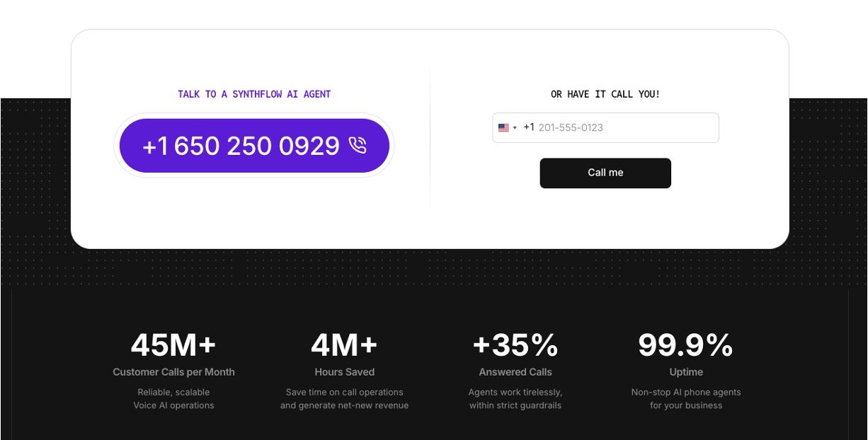Image resolution: width=868 pixels, height=440 pixels.
Task: Select the 99.9% statistic figure
Action: [x=685, y=345]
